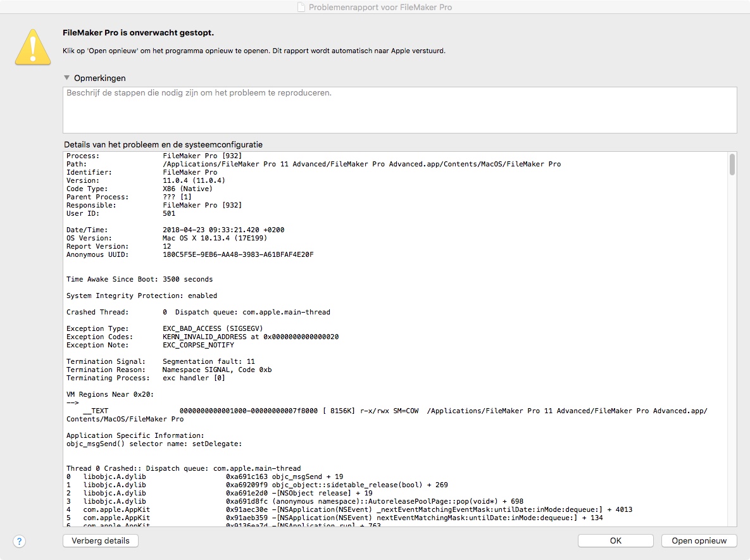Click the 'Terminating Process: exc handler [0]' line

[x=146, y=378]
